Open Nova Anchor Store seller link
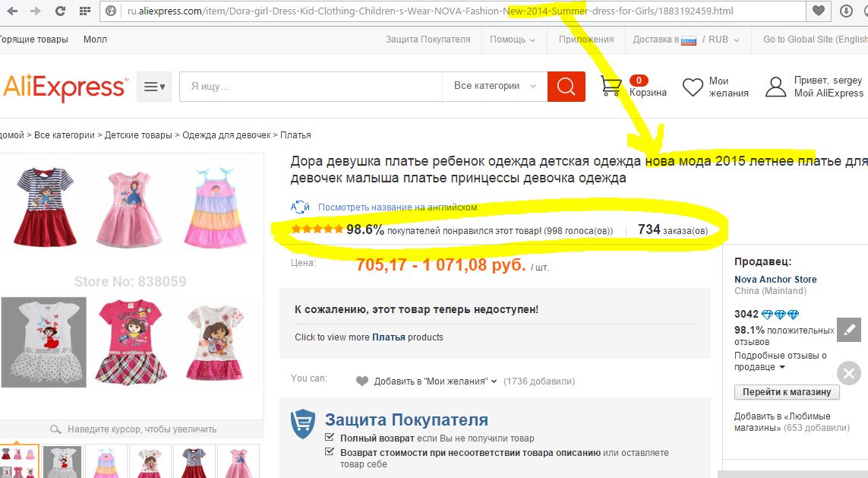868x478 pixels. [775, 279]
